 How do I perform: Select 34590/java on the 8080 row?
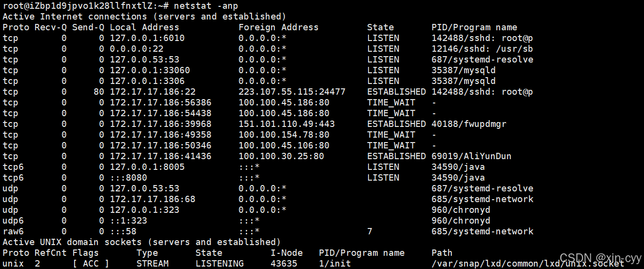(458, 178)
